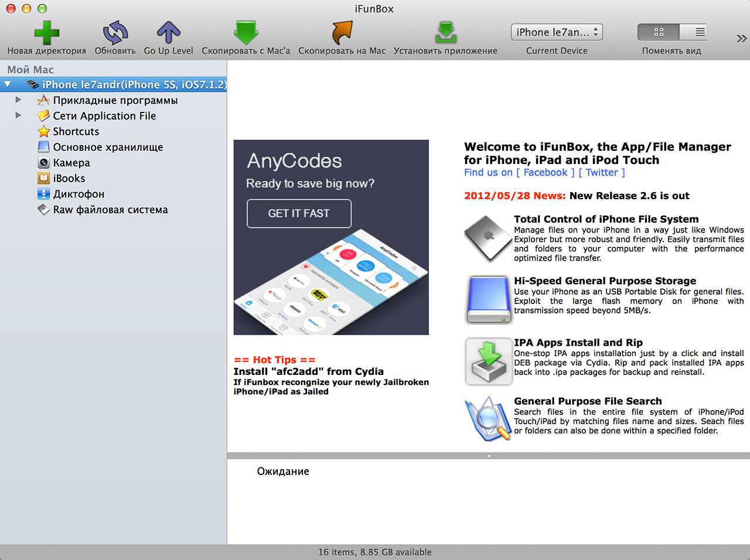Viewport: 750px width, 560px height.
Task: Open the Камера item in sidebar
Action: (71, 163)
